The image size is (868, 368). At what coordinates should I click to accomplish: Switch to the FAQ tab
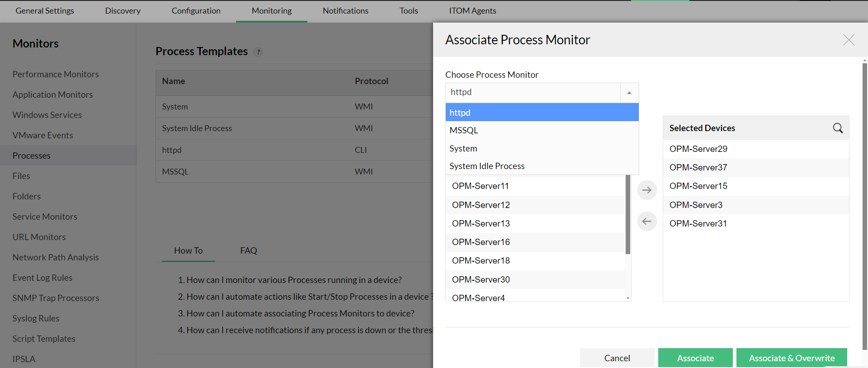click(x=248, y=250)
